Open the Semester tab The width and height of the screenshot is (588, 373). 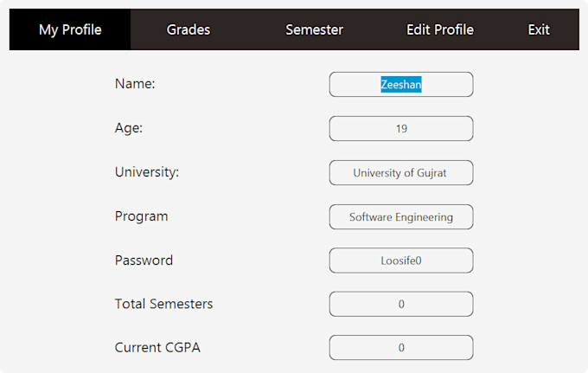point(314,29)
